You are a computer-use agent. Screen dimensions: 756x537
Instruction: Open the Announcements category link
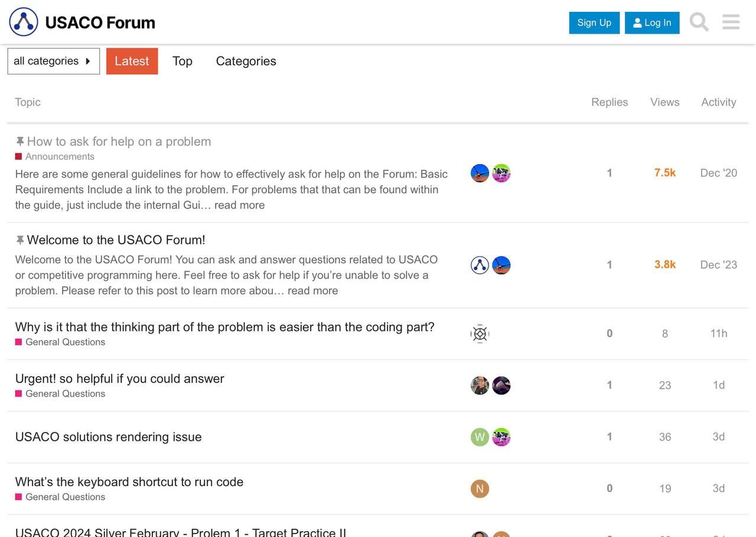(x=60, y=156)
